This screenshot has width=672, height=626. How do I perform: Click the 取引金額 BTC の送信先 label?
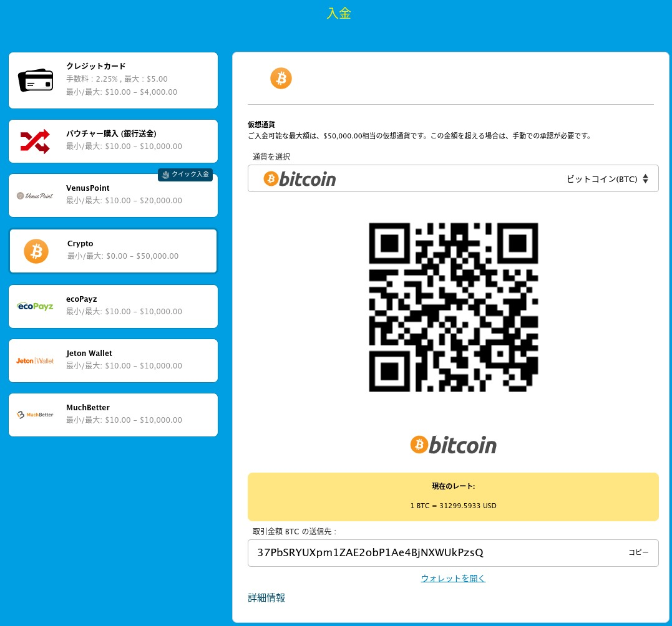pos(295,531)
